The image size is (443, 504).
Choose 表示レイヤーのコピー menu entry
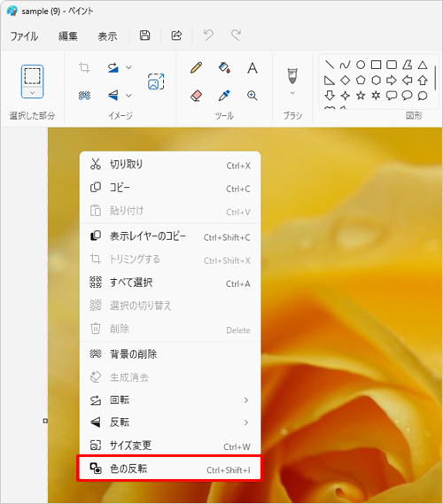[x=170, y=236]
